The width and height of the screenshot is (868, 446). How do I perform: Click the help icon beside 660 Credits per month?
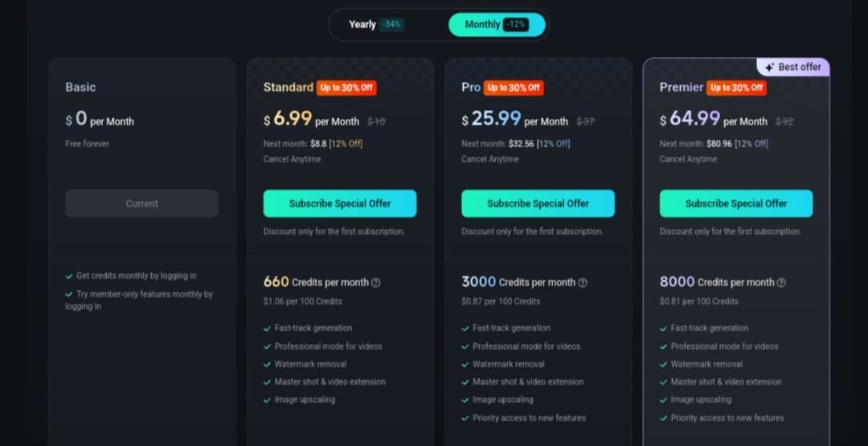pyautogui.click(x=376, y=283)
